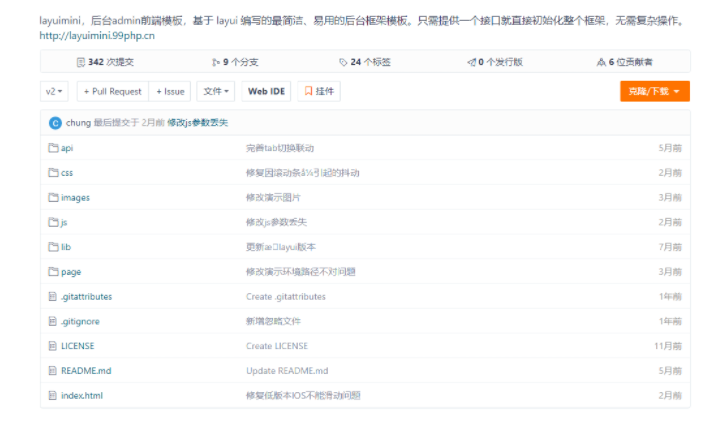Viewport: 716px width, 425px height.
Task: Click the README.md file icon
Action: [x=53, y=371]
